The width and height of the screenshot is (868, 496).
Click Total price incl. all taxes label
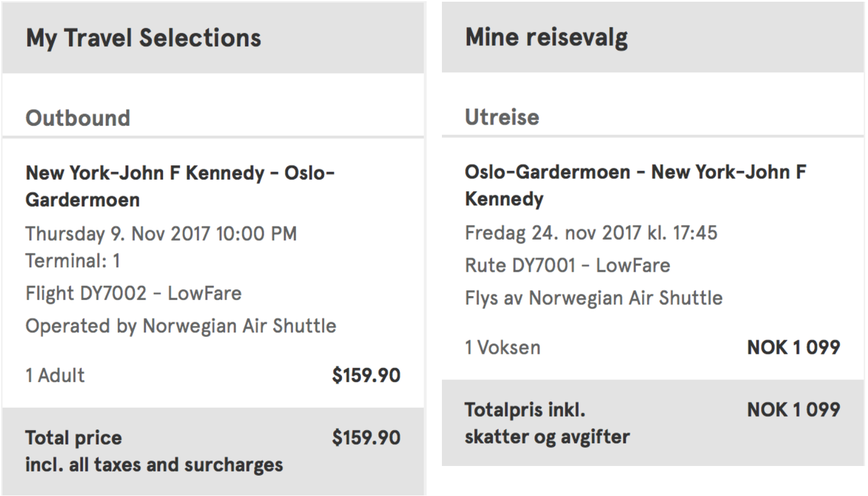[x=154, y=451]
